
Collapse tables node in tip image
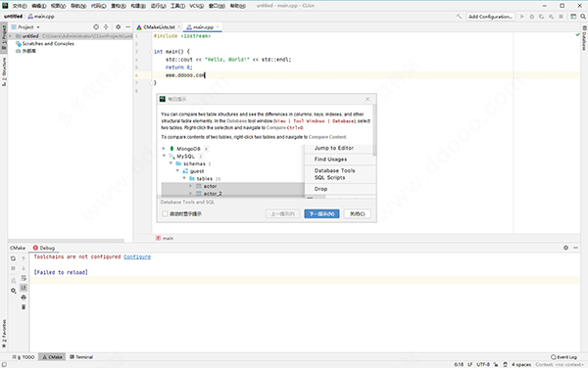coord(184,178)
